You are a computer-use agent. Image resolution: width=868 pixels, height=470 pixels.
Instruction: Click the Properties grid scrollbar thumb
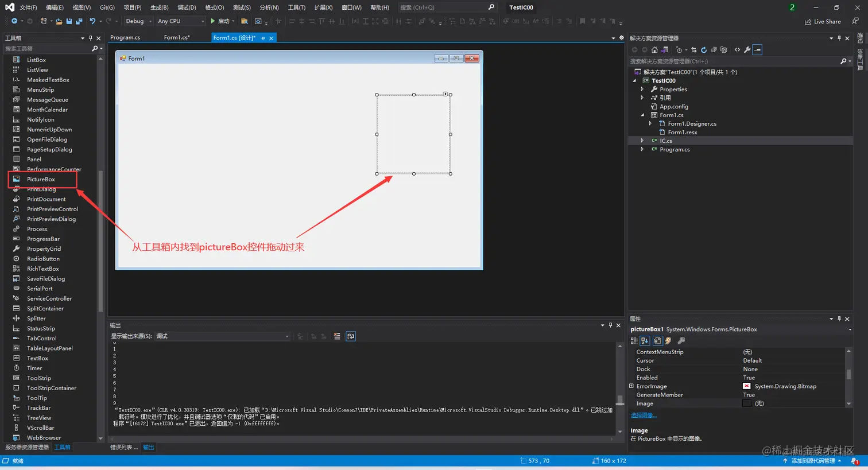pyautogui.click(x=849, y=374)
